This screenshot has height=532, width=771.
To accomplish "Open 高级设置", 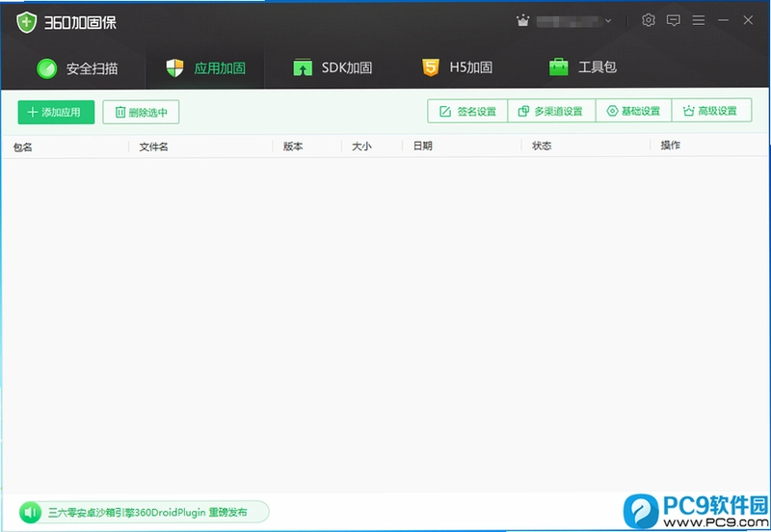I will (711, 111).
